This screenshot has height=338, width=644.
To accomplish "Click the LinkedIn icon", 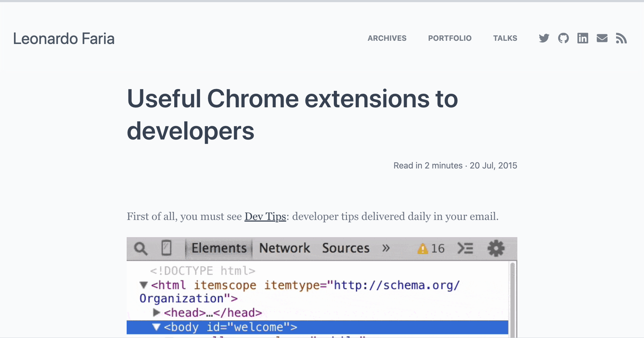I will point(582,38).
